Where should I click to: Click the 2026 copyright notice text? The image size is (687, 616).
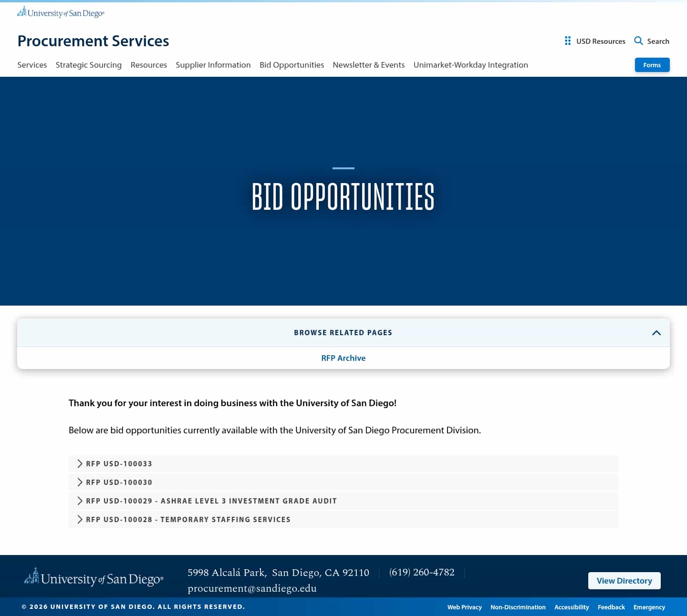coord(133,607)
